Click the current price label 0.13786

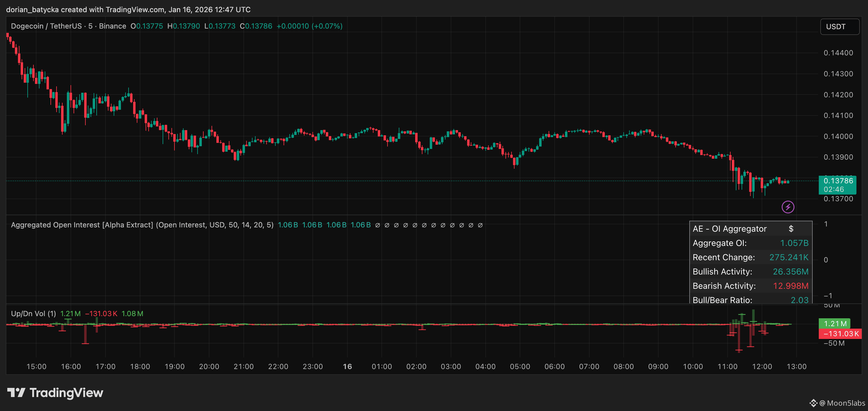(x=838, y=181)
